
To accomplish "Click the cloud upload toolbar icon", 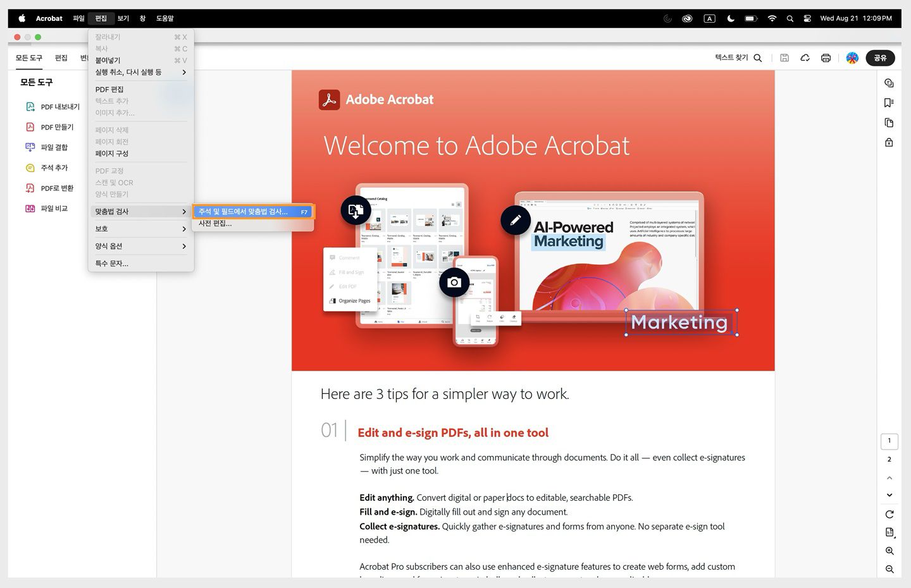I will (805, 58).
